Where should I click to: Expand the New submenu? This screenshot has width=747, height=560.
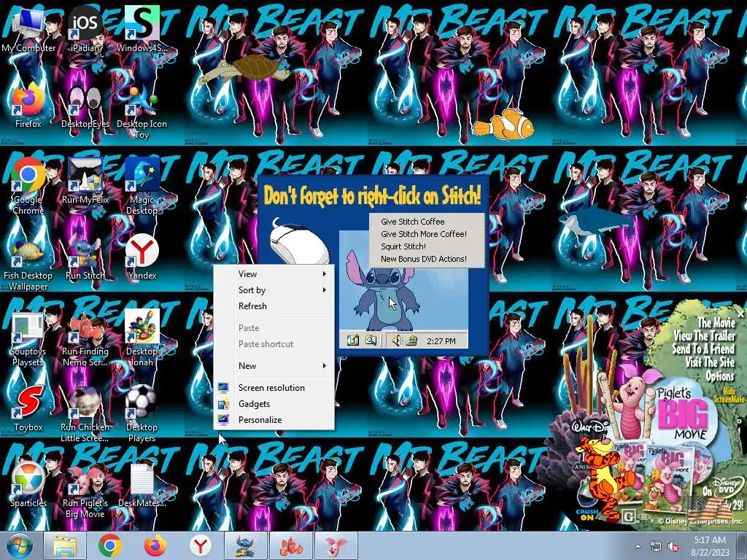pyautogui.click(x=274, y=366)
